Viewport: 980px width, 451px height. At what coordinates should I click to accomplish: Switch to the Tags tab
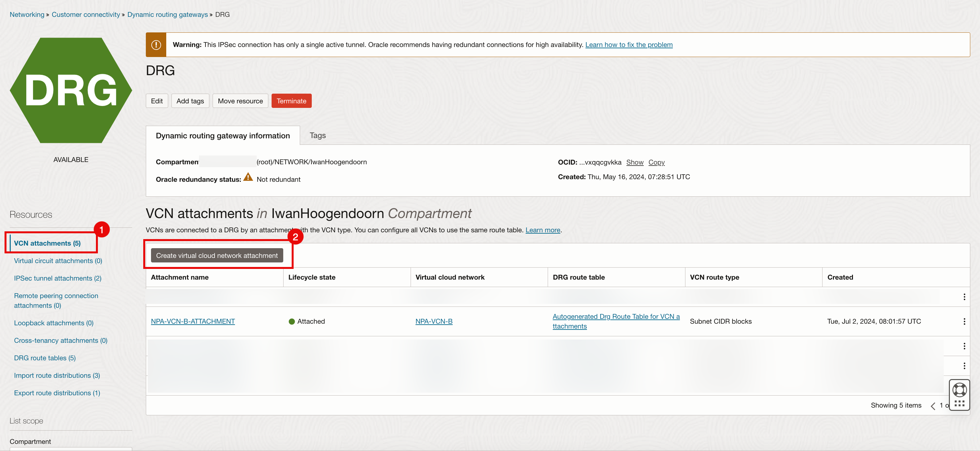click(x=317, y=135)
